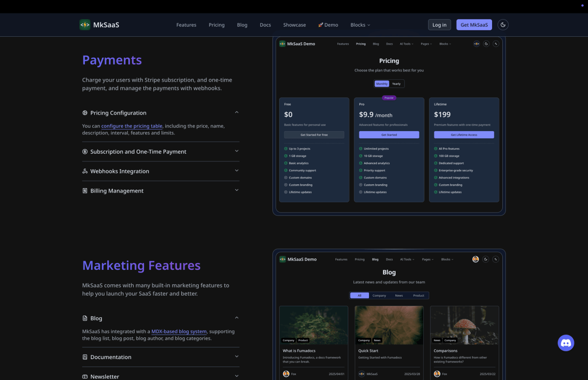The height and width of the screenshot is (380, 588).
Task: Click Get Lifetime Access button
Action: (464, 135)
